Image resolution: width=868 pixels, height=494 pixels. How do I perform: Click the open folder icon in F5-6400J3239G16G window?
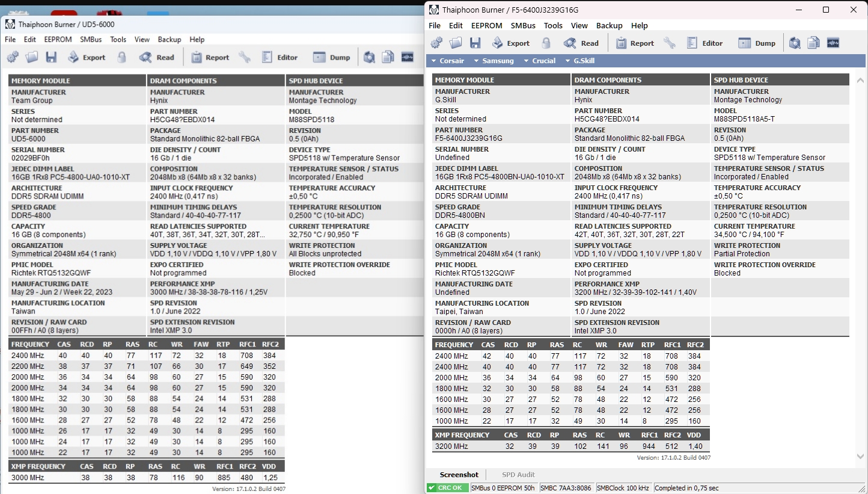456,43
